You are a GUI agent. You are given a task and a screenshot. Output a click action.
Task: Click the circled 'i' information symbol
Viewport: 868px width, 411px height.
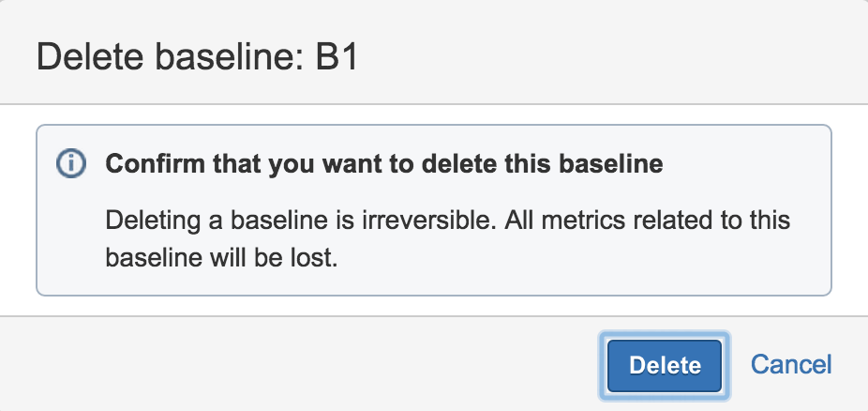[70, 164]
